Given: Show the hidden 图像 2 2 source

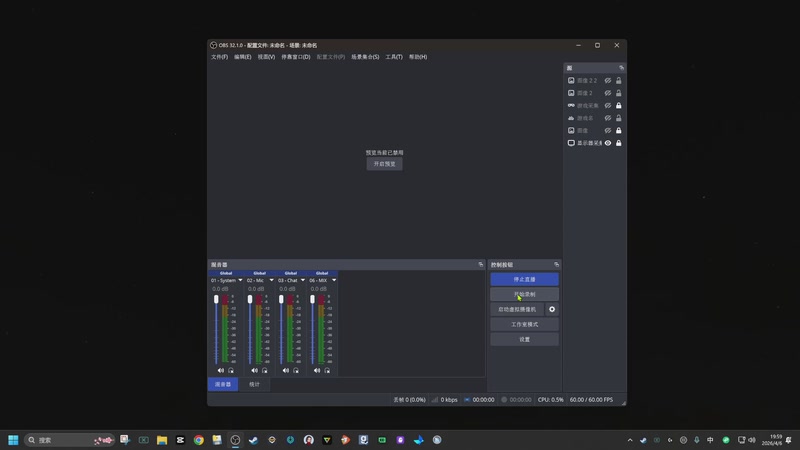Looking at the screenshot, I should 608,80.
